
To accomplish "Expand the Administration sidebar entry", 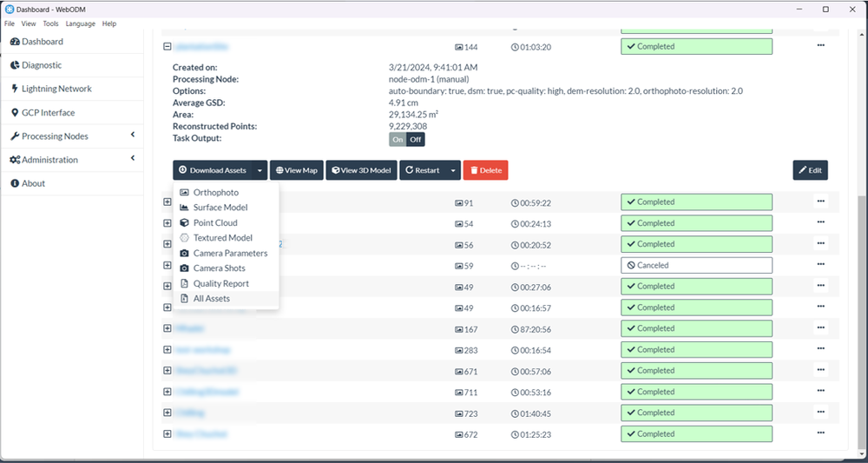I will tap(72, 160).
